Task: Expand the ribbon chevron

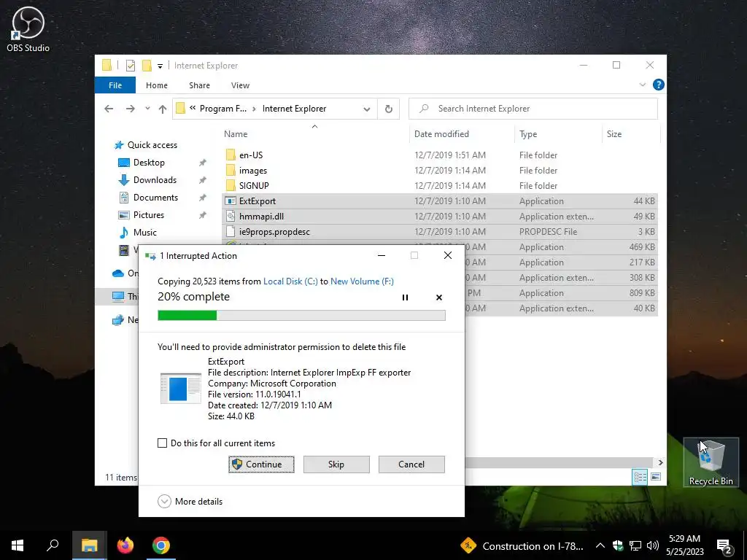Action: tap(642, 85)
